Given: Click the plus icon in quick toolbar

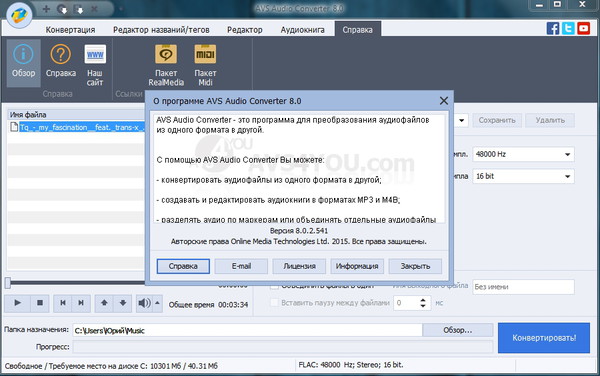Looking at the screenshot, I should [x=46, y=9].
